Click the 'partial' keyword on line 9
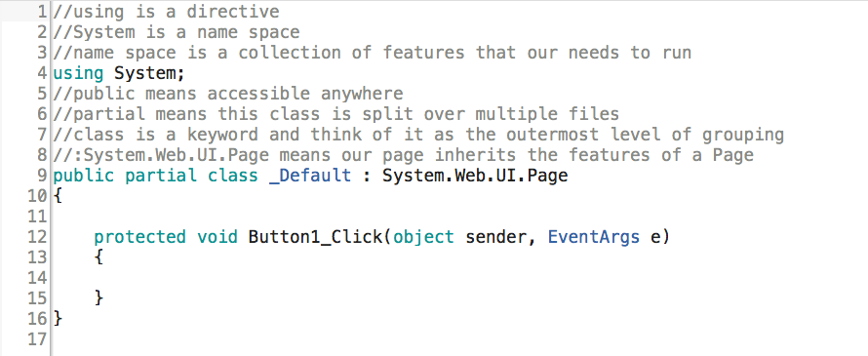Screen dimensions: 868x356 coord(161,177)
